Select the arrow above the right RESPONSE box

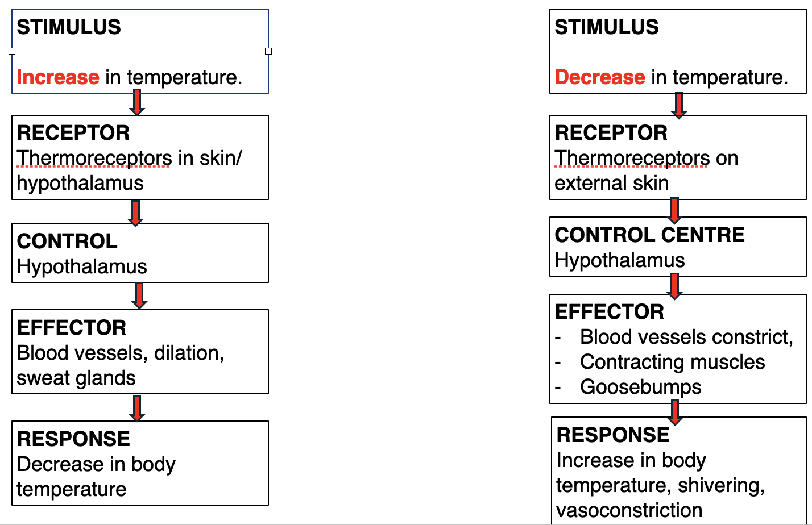pyautogui.click(x=675, y=413)
